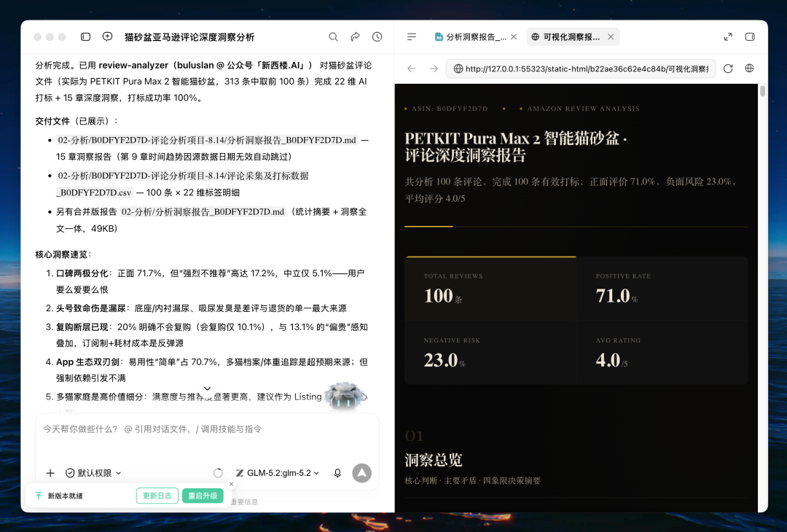The height and width of the screenshot is (532, 787).
Task: Click the AVG RATING 4.0 card
Action: coord(662,352)
